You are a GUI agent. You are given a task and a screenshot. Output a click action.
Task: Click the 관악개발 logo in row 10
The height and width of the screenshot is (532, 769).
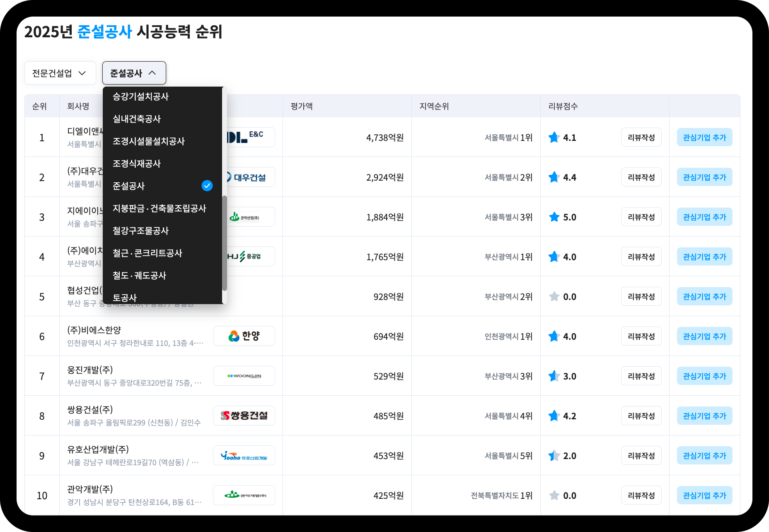coord(244,495)
